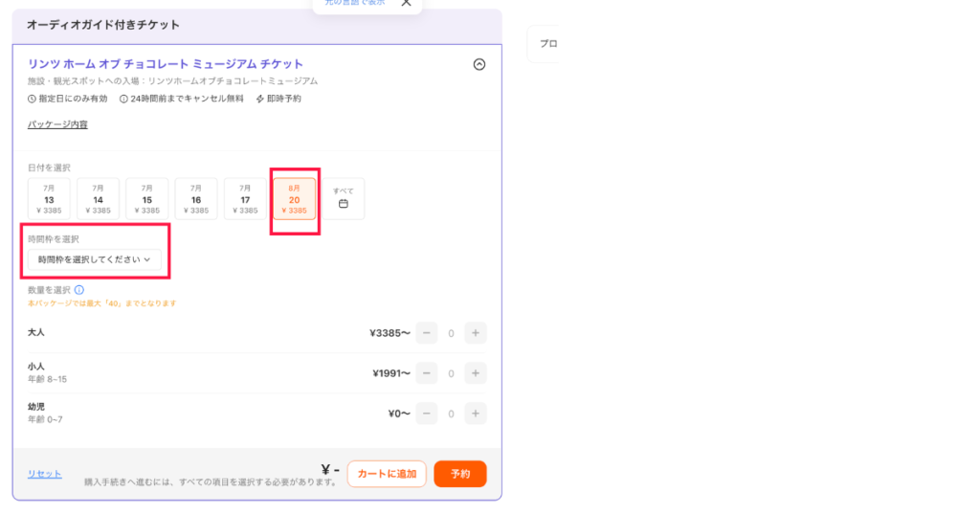Click the 24時間前までキャンセル無料 text
Image resolution: width=980 pixels, height=515 pixels.
187,99
